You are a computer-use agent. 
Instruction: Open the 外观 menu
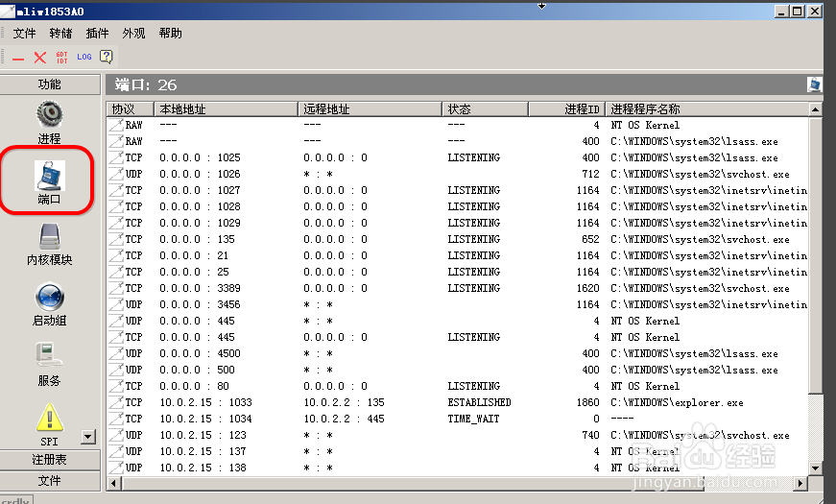click(133, 33)
